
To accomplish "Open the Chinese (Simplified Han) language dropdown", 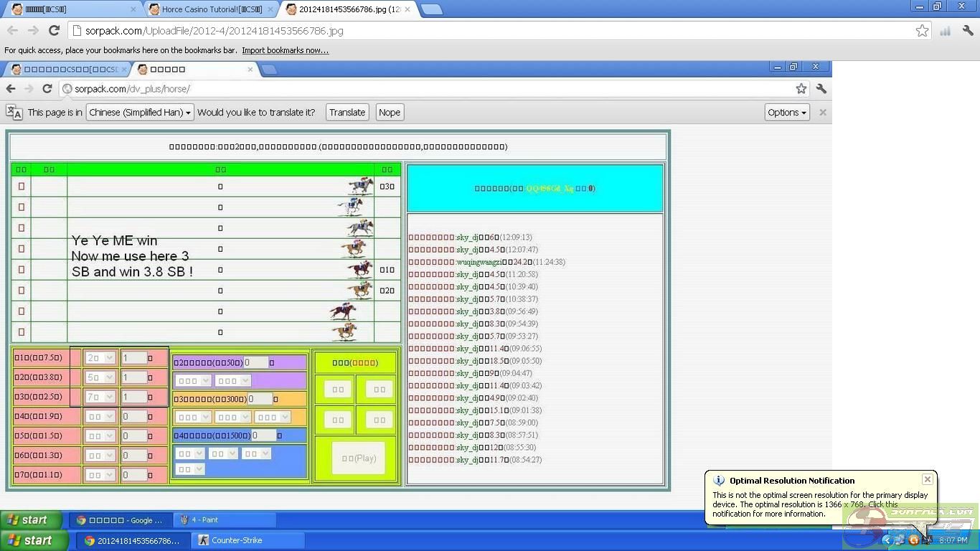I will pos(140,113).
